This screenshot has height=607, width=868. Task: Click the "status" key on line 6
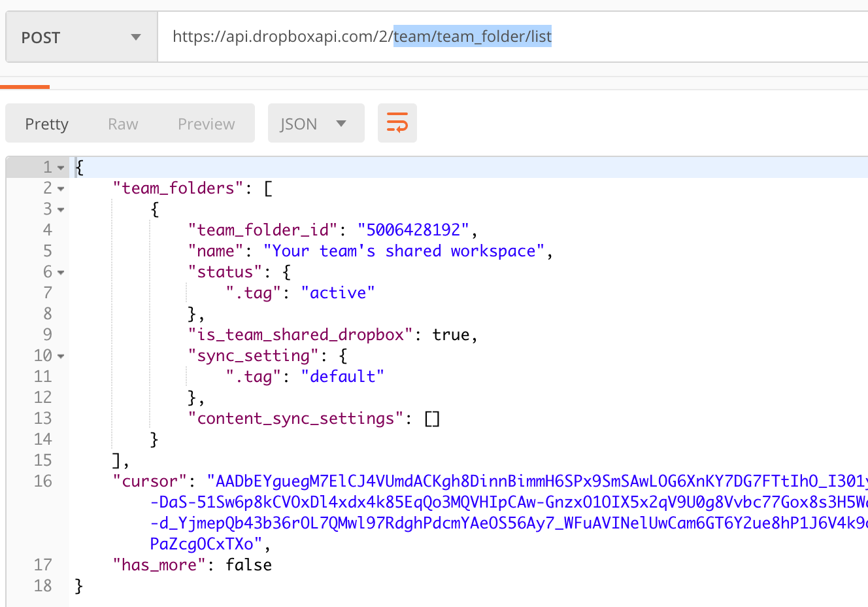coord(225,272)
